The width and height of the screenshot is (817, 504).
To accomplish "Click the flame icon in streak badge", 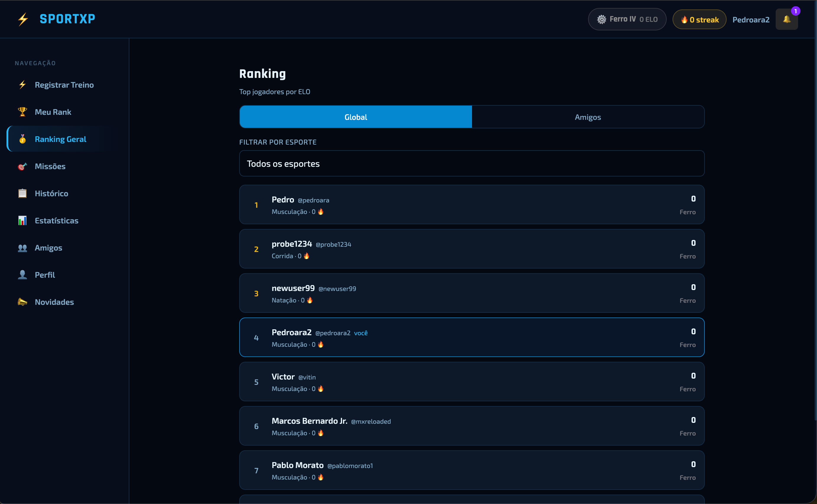I will [x=684, y=20].
